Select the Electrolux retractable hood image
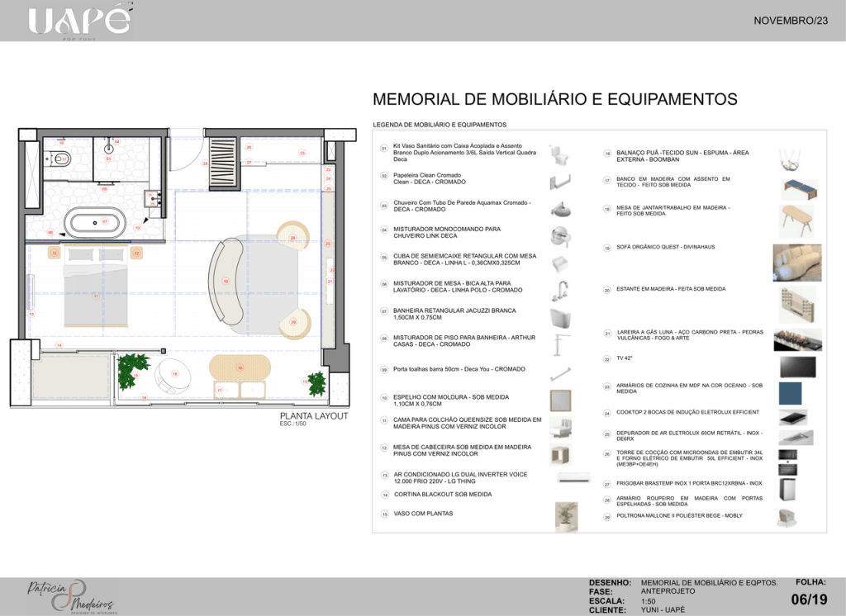Screen dimensions: 846x616 pos(796,437)
